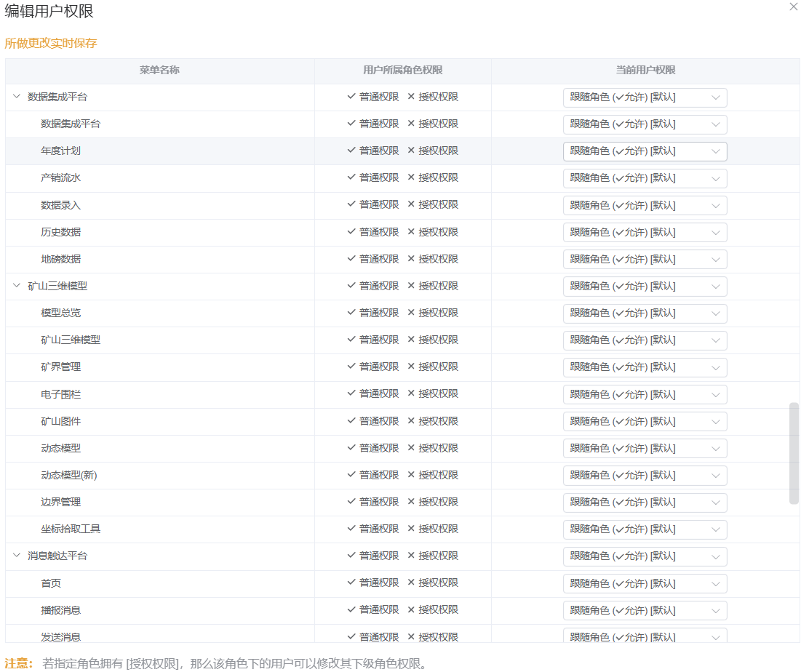The width and height of the screenshot is (801, 672).
Task: Click 普通权限 checkmark in 动态模型 row
Action: pyautogui.click(x=351, y=448)
